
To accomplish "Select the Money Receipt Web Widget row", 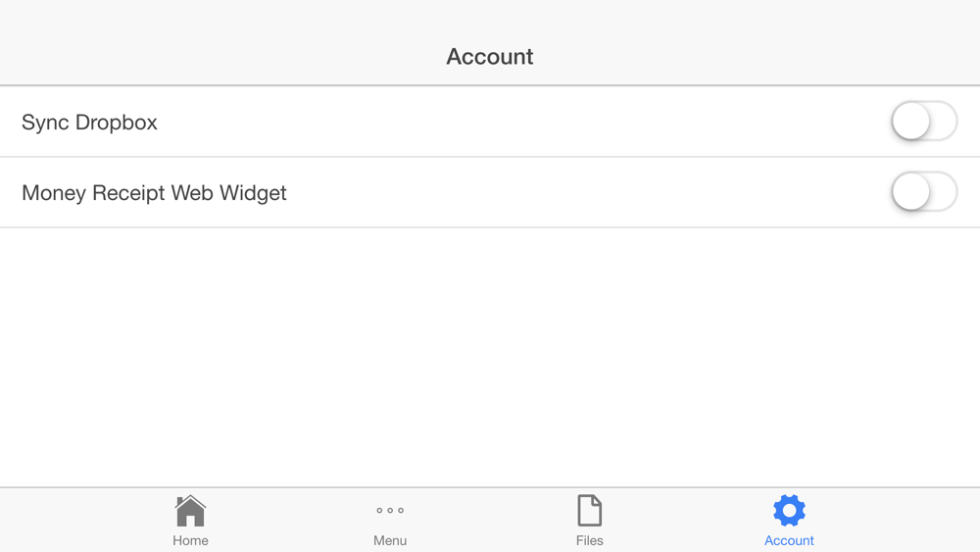I will (x=490, y=192).
